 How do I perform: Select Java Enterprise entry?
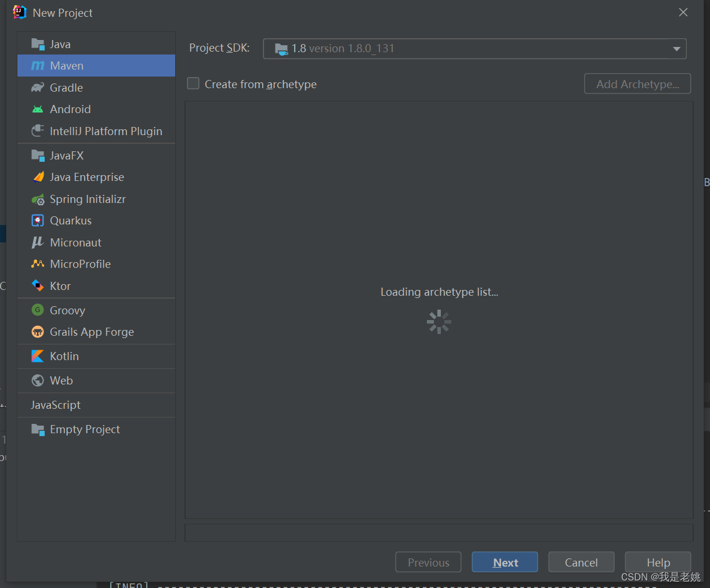(x=96, y=177)
